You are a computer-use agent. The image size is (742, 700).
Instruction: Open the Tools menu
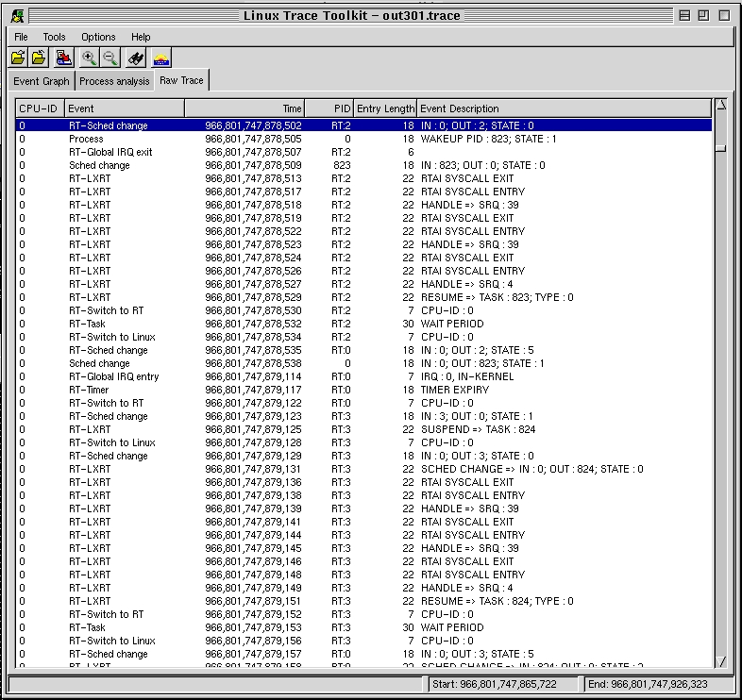tap(54, 37)
